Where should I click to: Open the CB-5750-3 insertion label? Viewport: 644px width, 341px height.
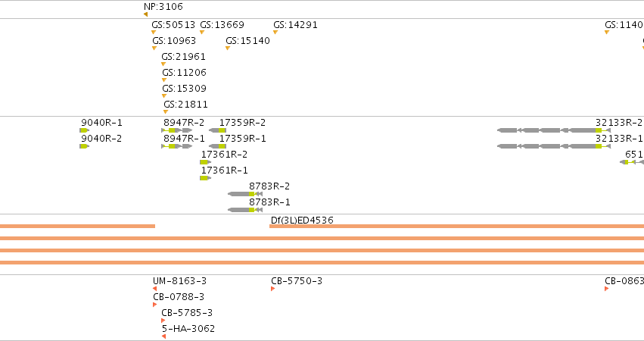297,281
